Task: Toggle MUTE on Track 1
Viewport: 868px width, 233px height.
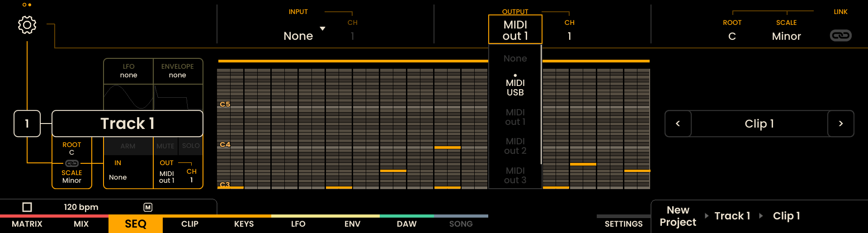Action: pos(165,146)
